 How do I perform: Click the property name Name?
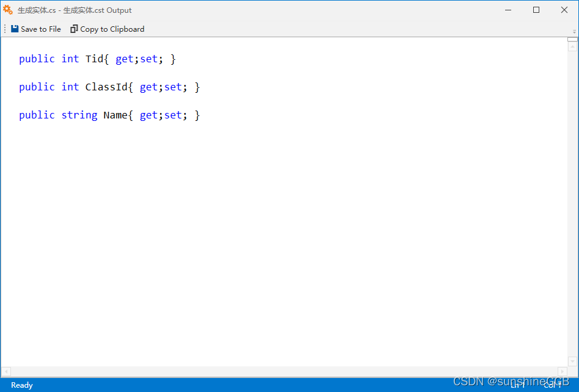[115, 115]
